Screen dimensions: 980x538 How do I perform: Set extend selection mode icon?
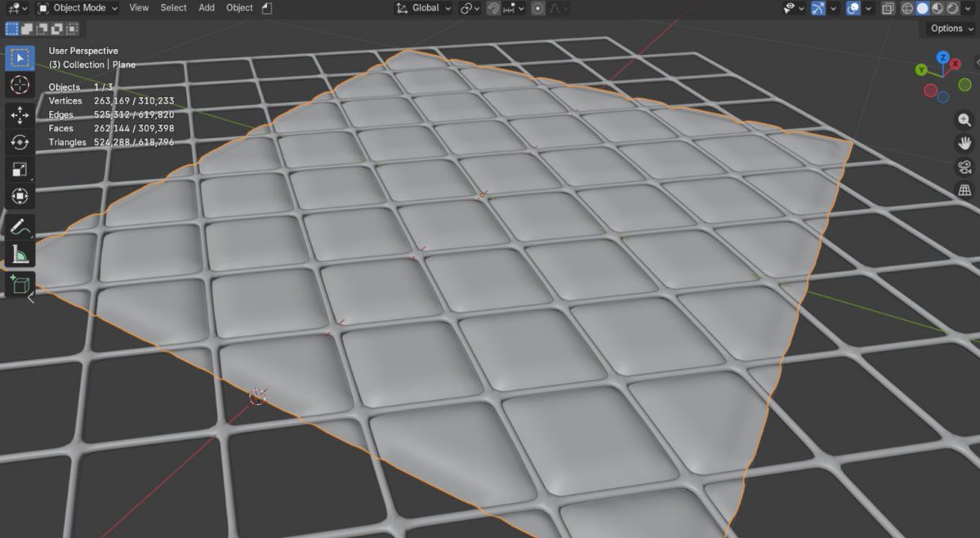coord(27,29)
